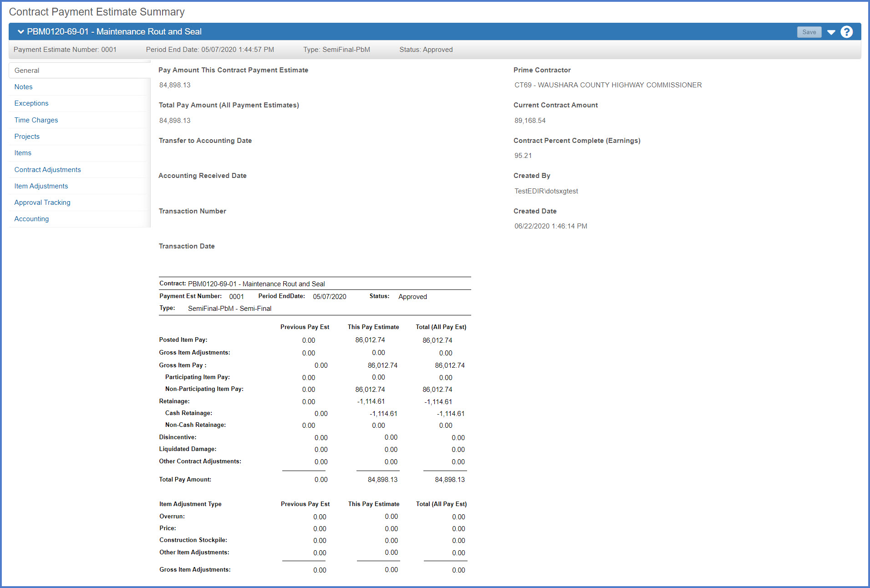The image size is (870, 588).
Task: Switch to the Accounting tab
Action: (x=31, y=219)
